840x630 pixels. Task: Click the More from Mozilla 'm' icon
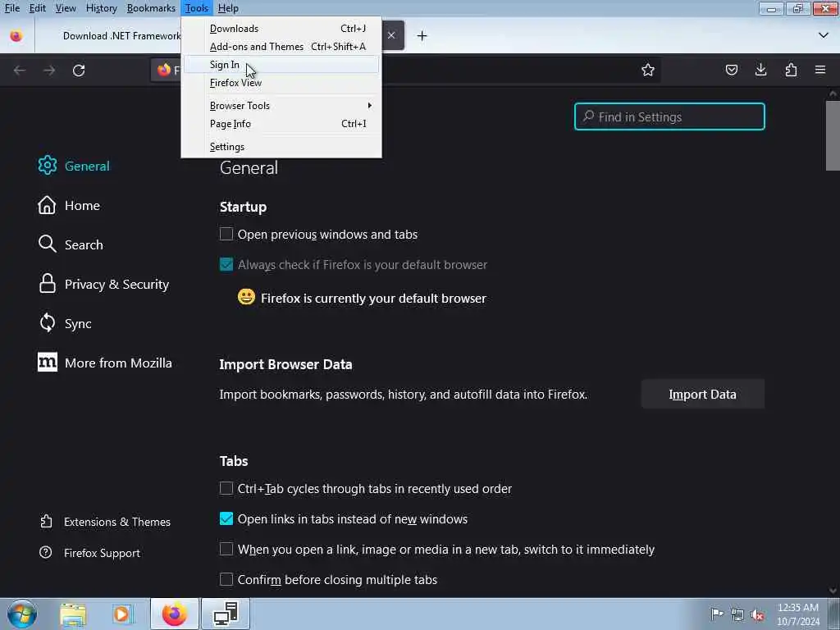pyautogui.click(x=47, y=362)
